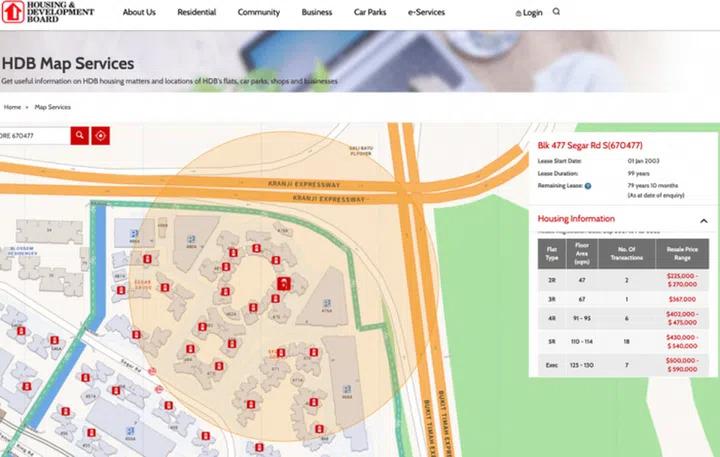Select the highlighted Blk 477 map marker

283,284
